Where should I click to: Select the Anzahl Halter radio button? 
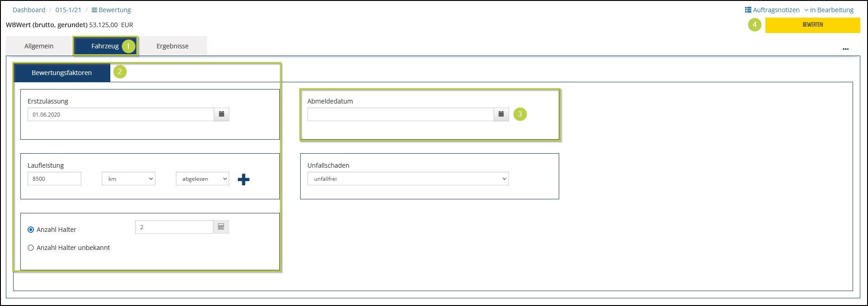tap(31, 230)
